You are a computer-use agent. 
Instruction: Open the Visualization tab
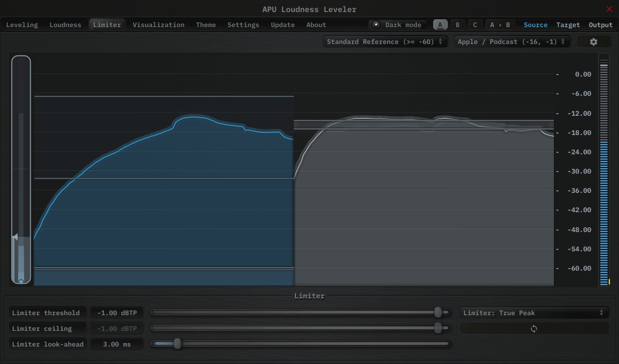click(159, 25)
